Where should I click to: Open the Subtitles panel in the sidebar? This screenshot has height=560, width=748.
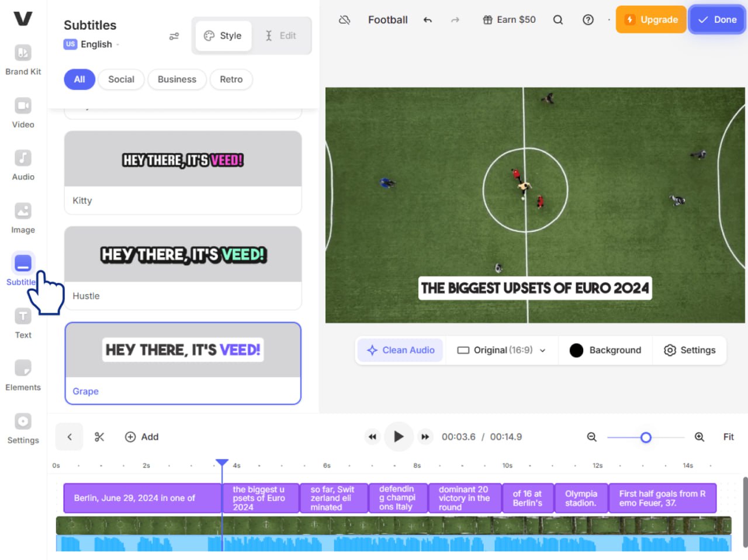pos(22,269)
